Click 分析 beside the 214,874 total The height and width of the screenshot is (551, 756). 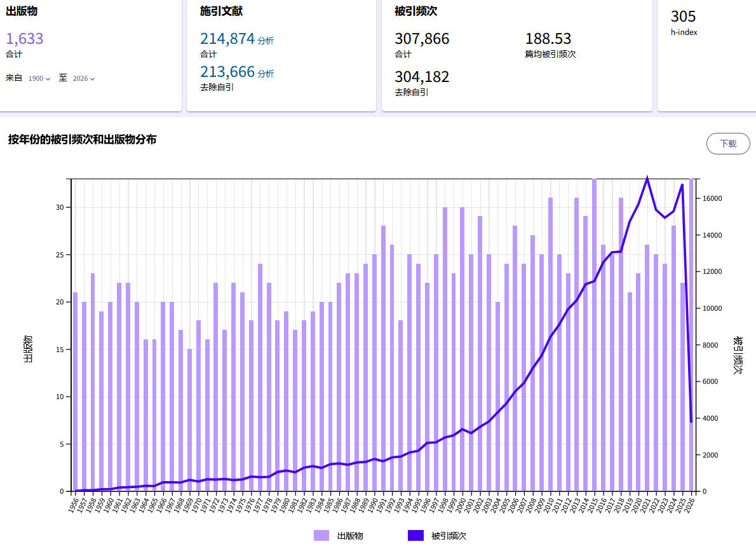266,41
